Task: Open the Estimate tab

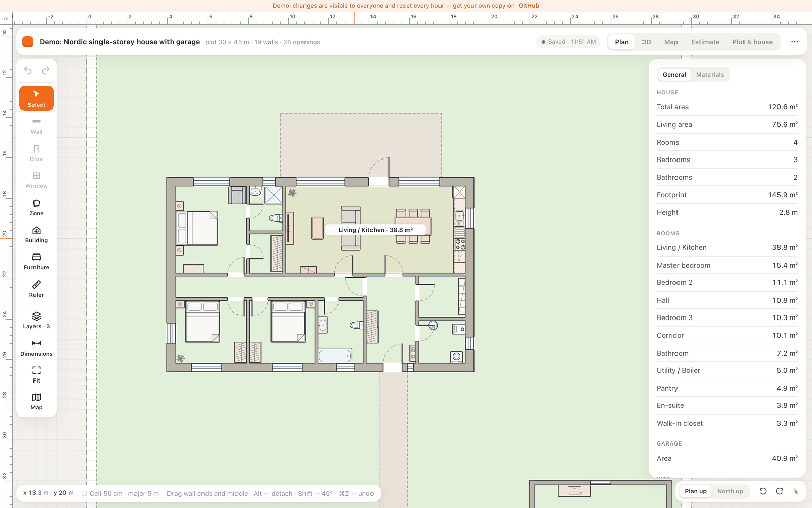Action: point(705,42)
